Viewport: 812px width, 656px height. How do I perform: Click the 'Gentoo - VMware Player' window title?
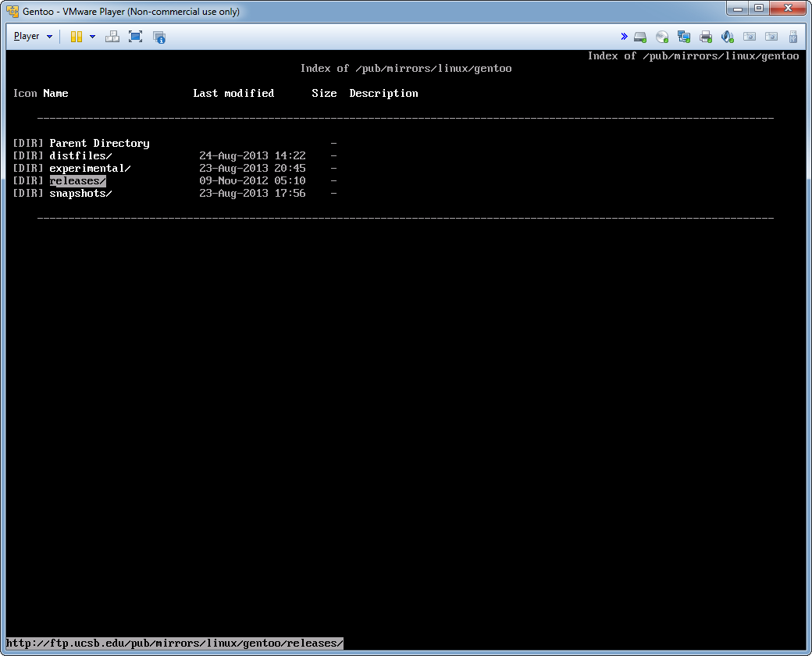[x=131, y=12]
